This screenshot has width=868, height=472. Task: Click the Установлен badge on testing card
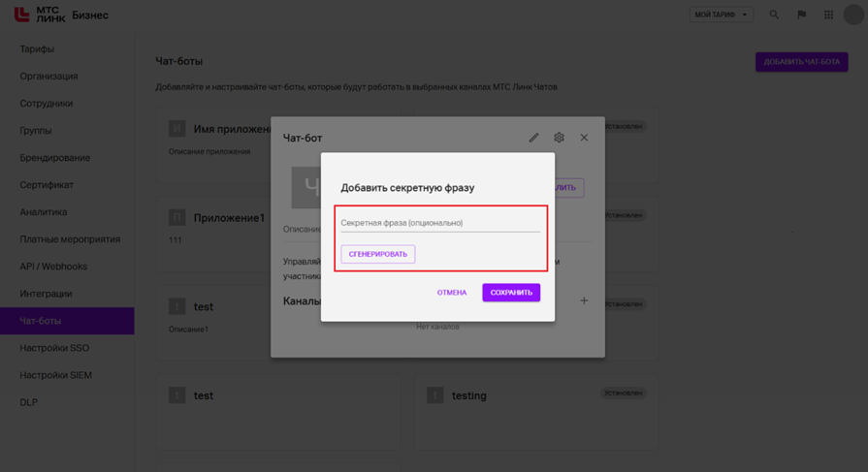click(624, 393)
